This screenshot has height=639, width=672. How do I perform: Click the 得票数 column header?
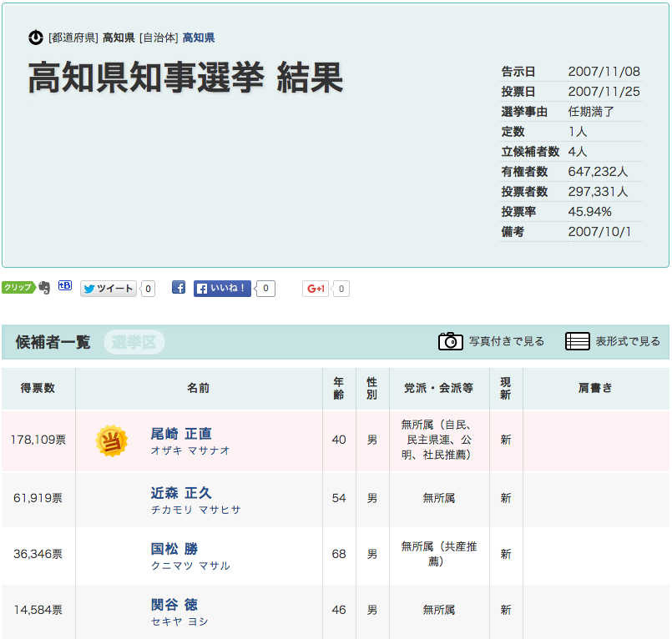tap(38, 388)
